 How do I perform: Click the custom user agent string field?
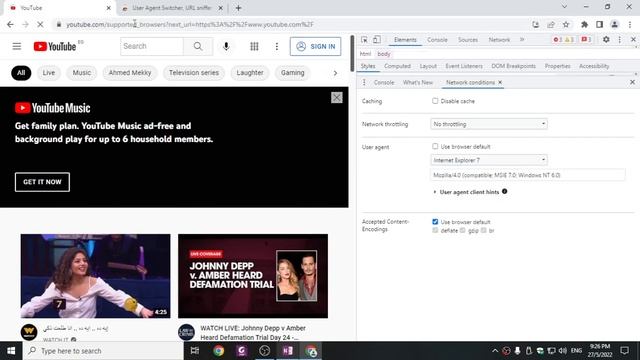[527, 175]
